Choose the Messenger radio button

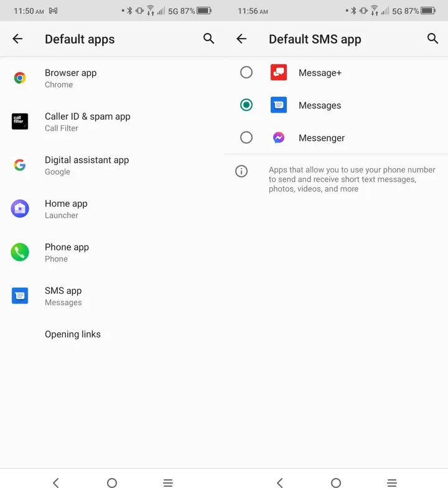pyautogui.click(x=246, y=138)
